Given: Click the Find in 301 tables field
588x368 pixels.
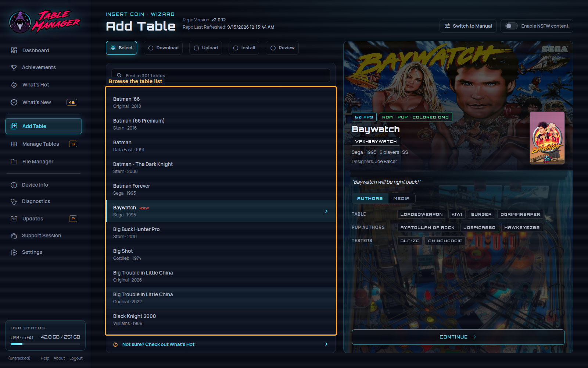Looking at the screenshot, I should (221, 75).
